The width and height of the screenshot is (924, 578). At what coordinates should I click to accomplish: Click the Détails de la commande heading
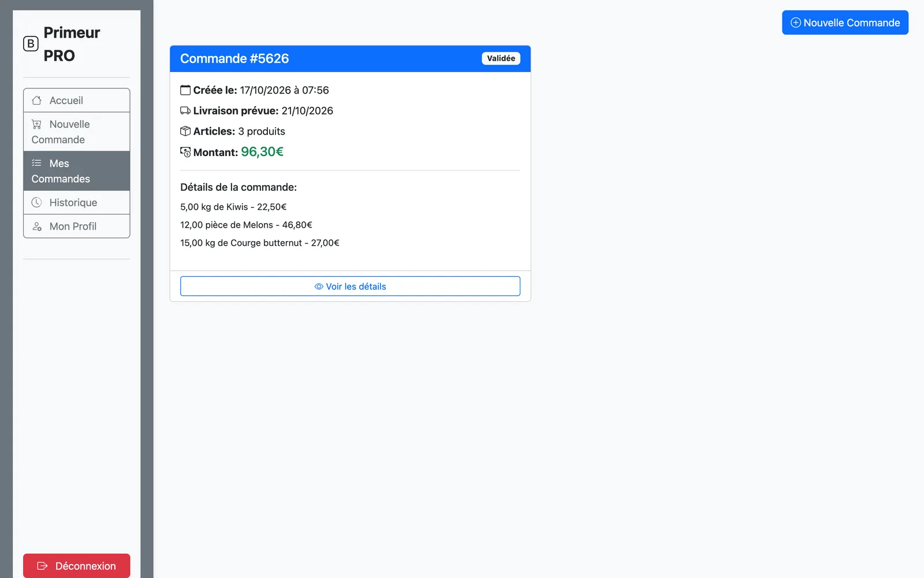pos(239,187)
